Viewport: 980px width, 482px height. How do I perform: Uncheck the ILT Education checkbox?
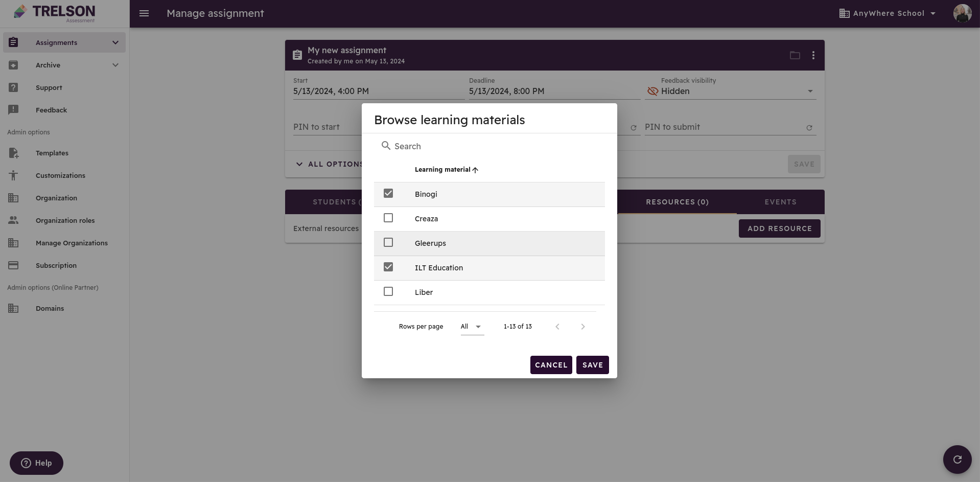tap(388, 267)
